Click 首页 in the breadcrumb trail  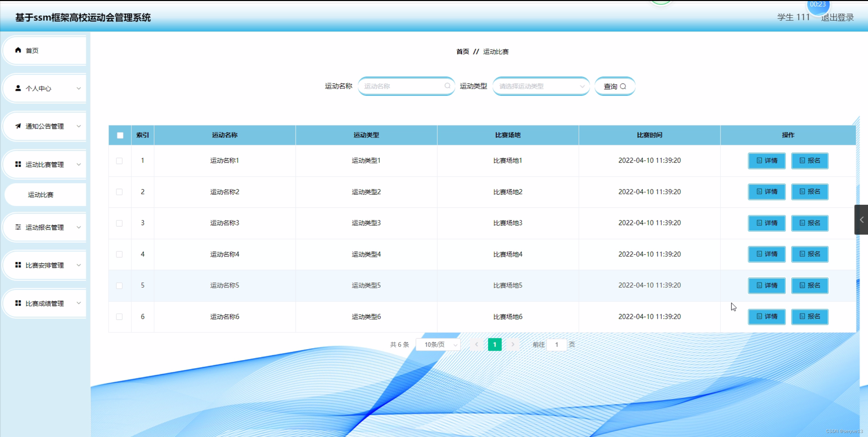click(x=462, y=52)
